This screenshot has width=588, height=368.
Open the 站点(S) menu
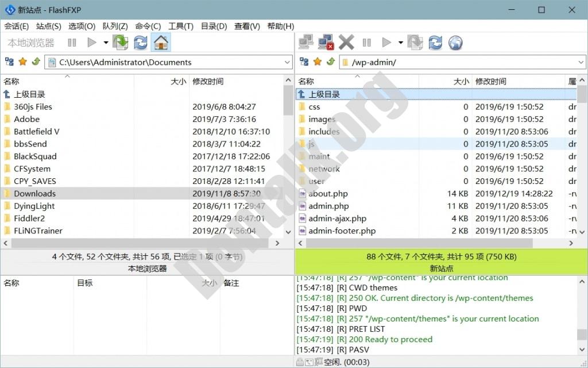click(48, 26)
